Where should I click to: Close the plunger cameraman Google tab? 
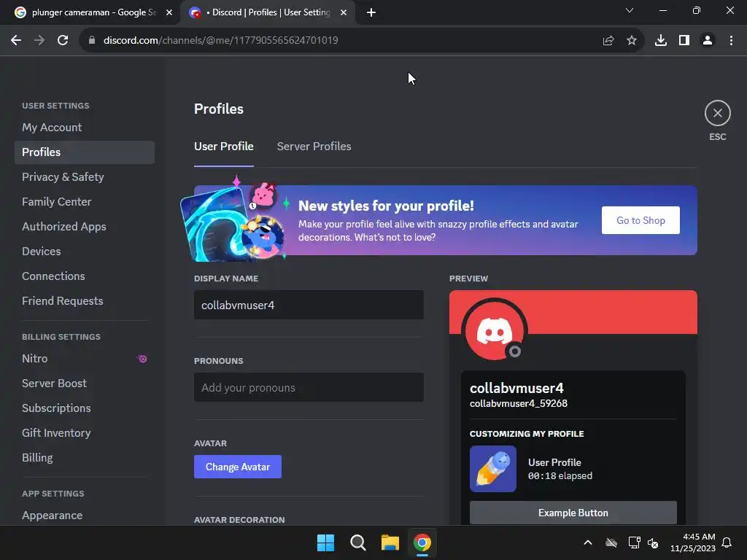tap(169, 13)
